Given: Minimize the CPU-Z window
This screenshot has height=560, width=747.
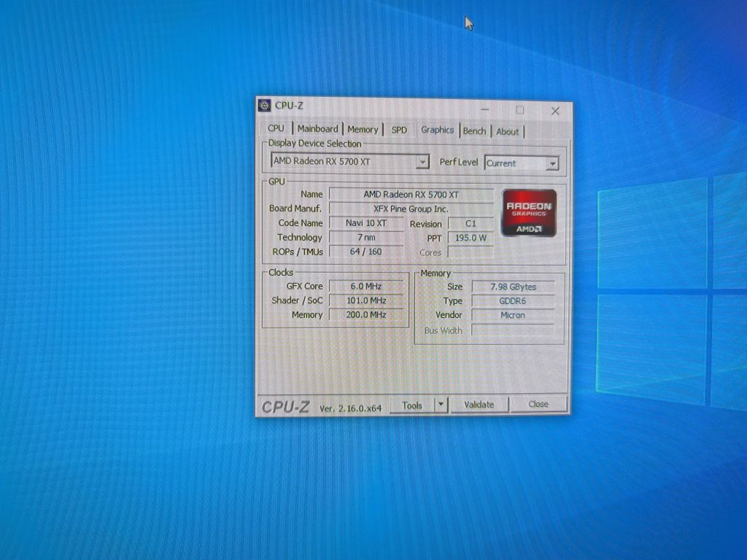Looking at the screenshot, I should [x=484, y=109].
